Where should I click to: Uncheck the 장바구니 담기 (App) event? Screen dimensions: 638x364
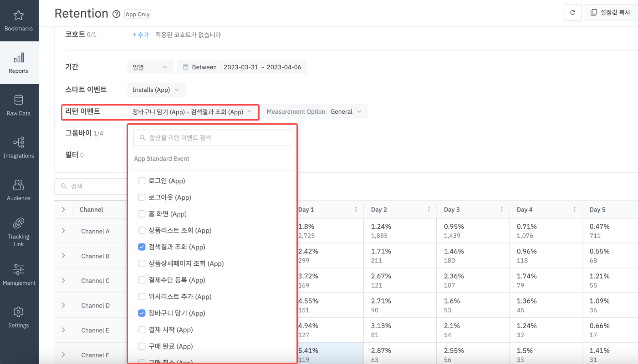click(142, 313)
